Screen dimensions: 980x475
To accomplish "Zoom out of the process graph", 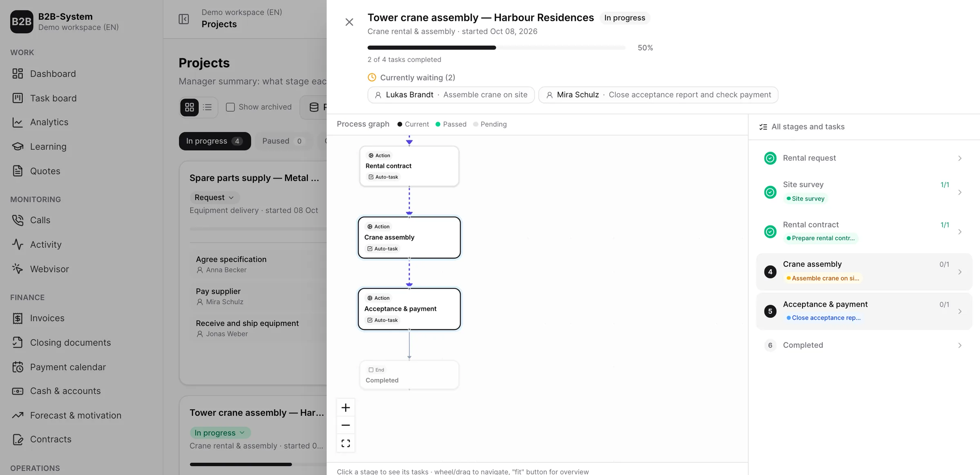I will tap(345, 425).
